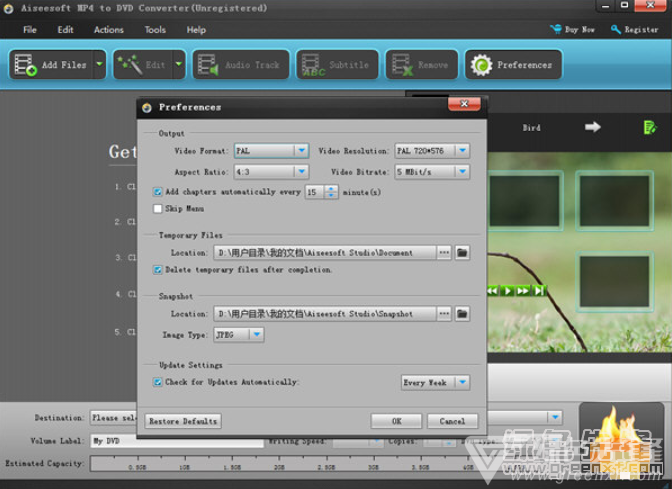Open the Tools menu
672x489 pixels.
(155, 30)
